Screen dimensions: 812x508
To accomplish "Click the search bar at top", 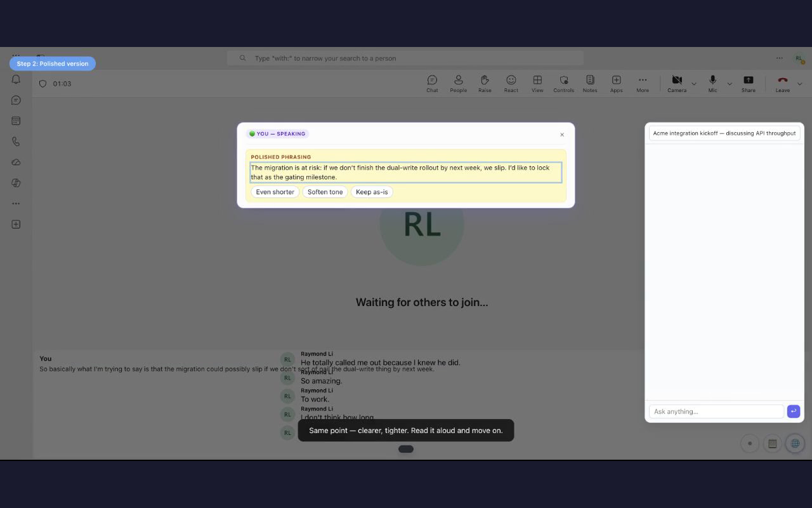I will 405,58.
